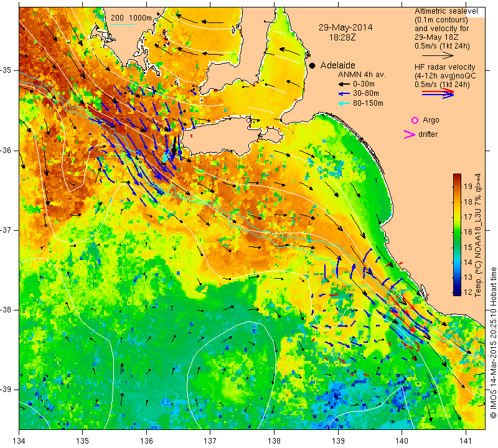Click the longitude axis label 138
This screenshot has height=448, width=498.
click(x=274, y=441)
